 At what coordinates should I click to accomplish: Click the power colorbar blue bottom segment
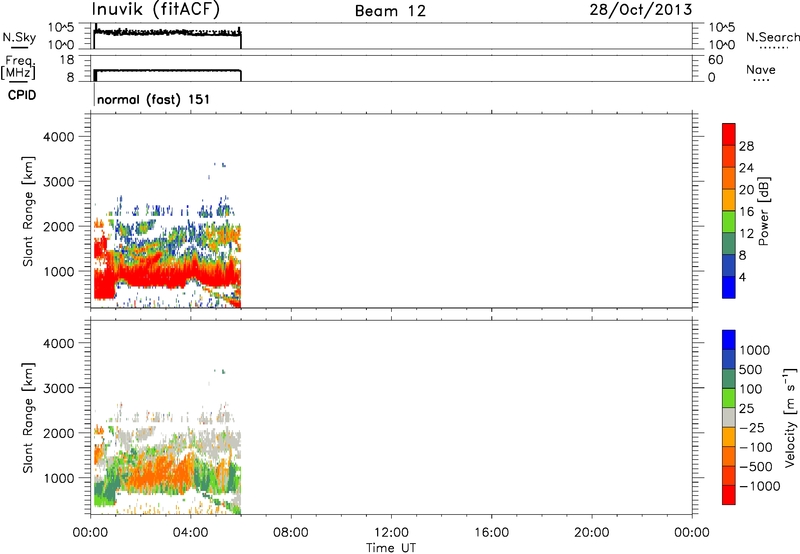(x=729, y=287)
